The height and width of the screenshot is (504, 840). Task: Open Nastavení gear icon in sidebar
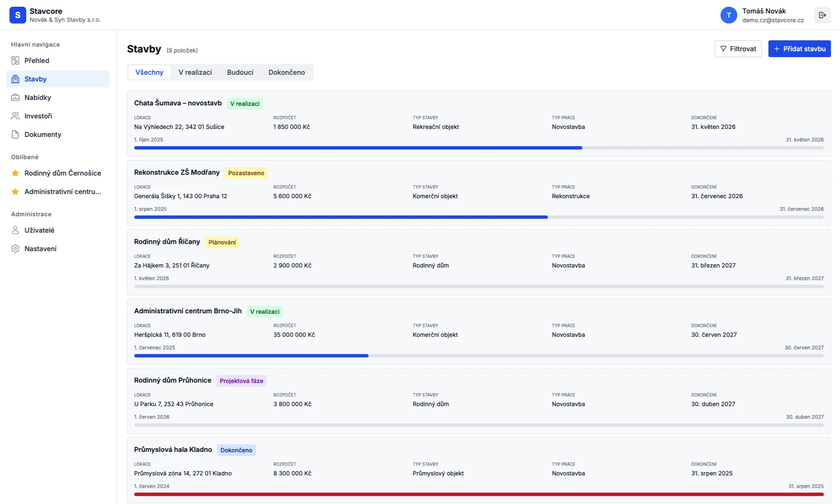click(15, 249)
